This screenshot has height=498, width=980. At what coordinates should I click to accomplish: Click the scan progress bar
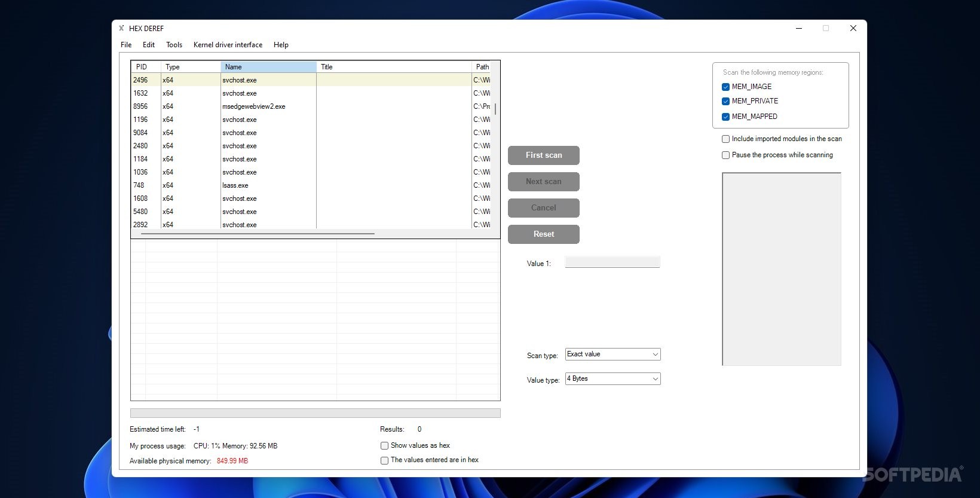click(x=315, y=413)
